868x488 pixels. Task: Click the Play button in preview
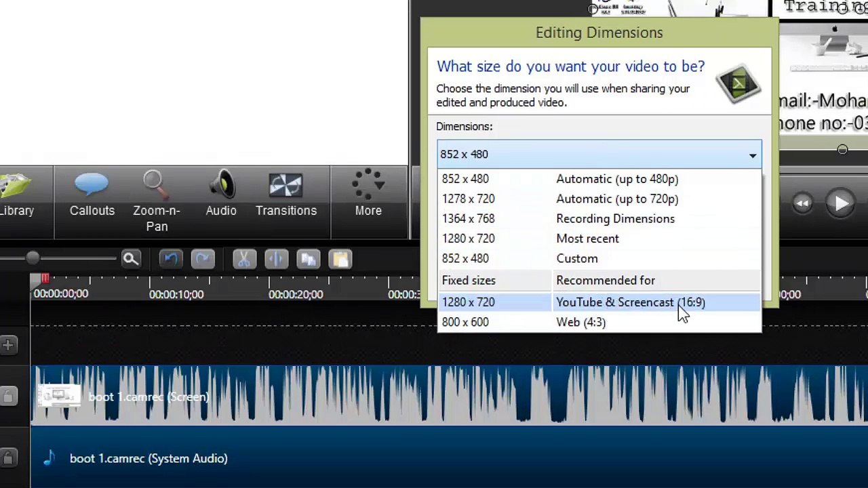[x=841, y=203]
